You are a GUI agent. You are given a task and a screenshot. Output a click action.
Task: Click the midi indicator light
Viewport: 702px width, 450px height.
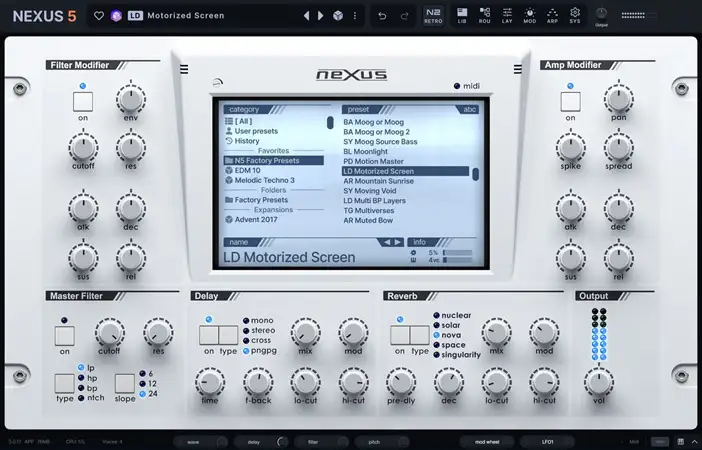[x=457, y=86]
